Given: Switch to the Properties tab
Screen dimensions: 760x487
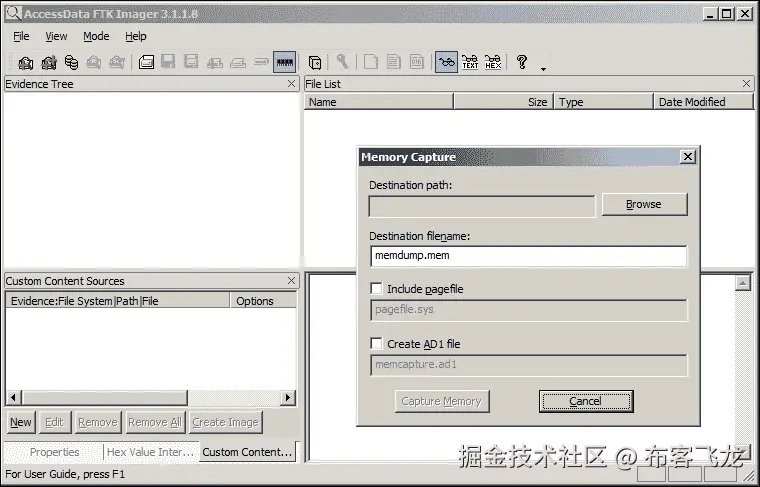Looking at the screenshot, I should coord(54,452).
